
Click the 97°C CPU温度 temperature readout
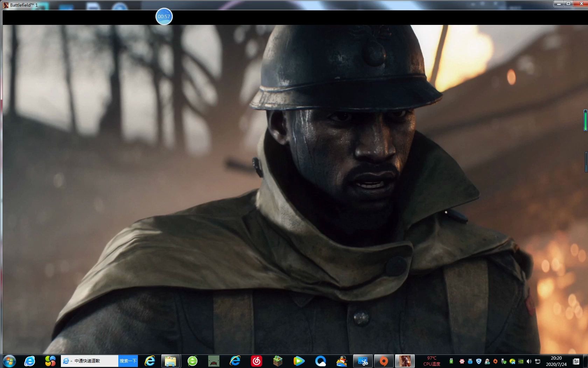(x=432, y=361)
